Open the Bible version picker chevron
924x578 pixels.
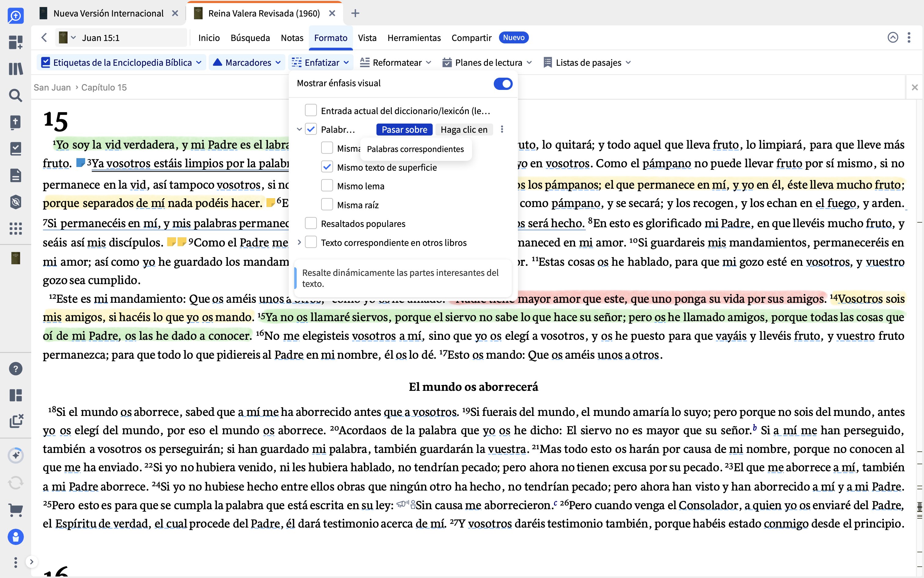73,37
